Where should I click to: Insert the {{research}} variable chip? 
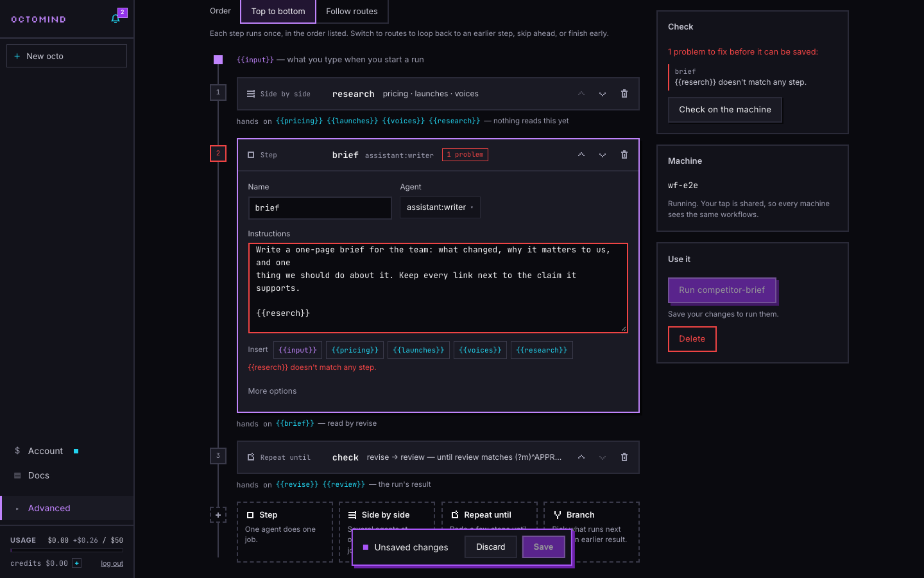542,350
